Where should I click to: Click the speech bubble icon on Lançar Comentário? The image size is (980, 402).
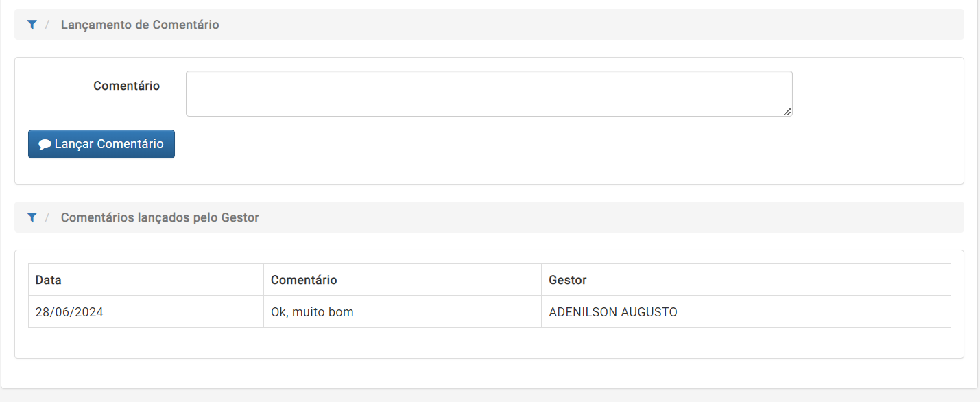45,145
